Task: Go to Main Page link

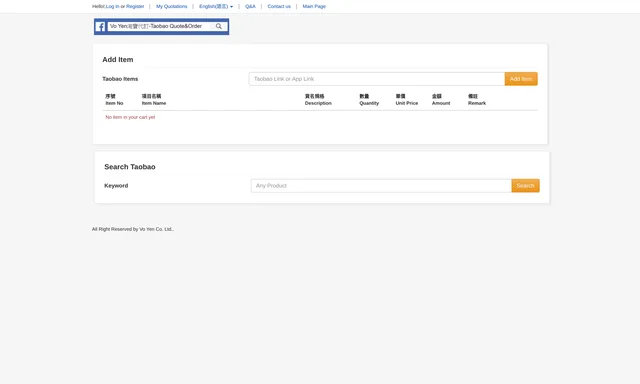Action: point(314,7)
